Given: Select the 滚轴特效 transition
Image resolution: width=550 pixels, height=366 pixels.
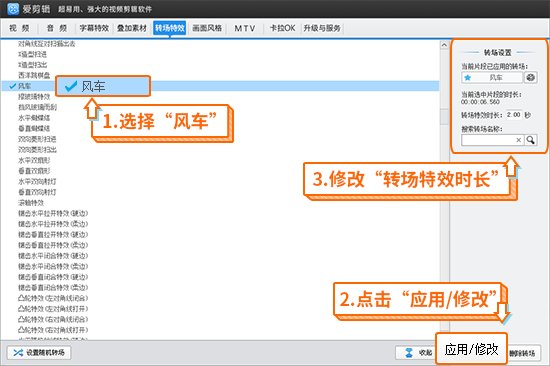Looking at the screenshot, I should [31, 203].
